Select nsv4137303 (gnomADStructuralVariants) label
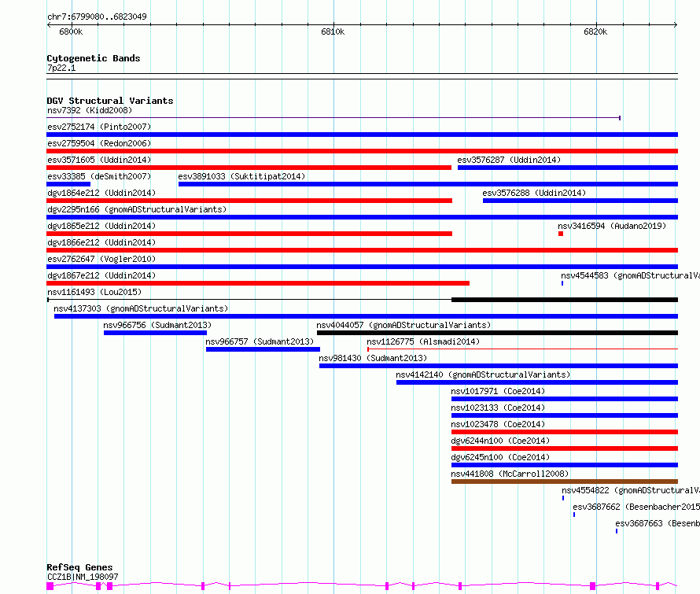The width and height of the screenshot is (700, 594). 141,308
